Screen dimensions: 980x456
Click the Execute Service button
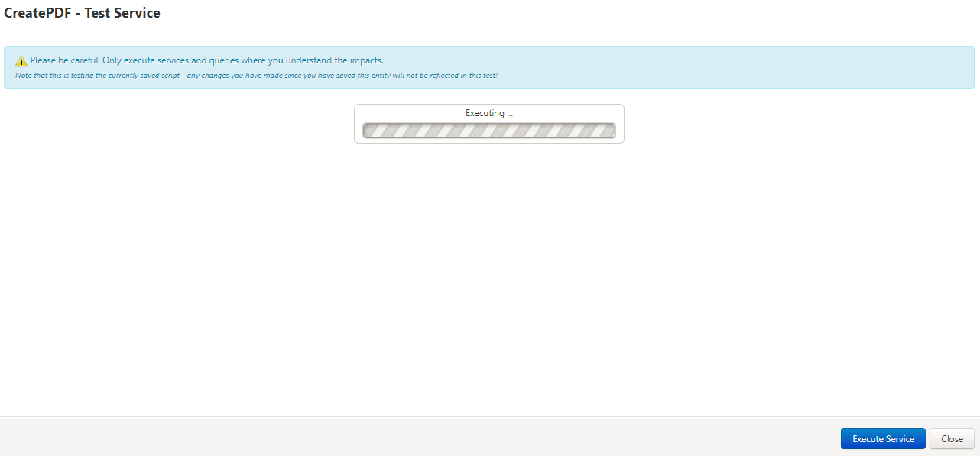click(883, 438)
